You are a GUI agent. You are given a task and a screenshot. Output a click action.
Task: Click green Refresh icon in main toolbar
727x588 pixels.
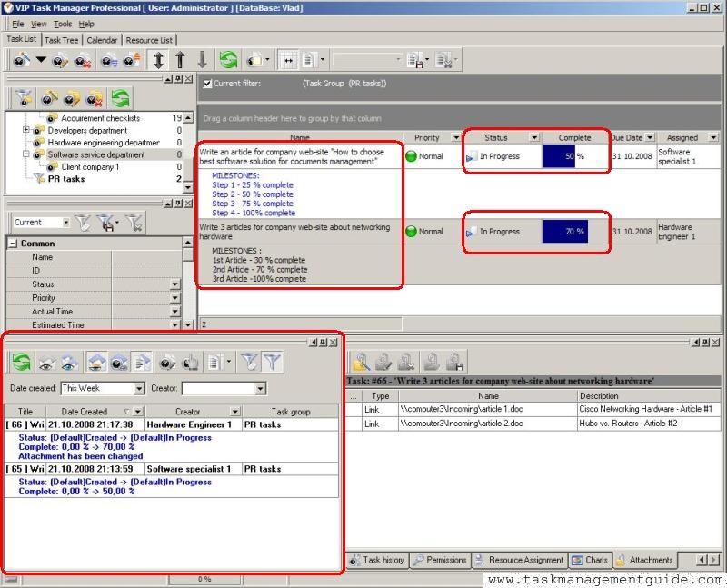(228, 60)
